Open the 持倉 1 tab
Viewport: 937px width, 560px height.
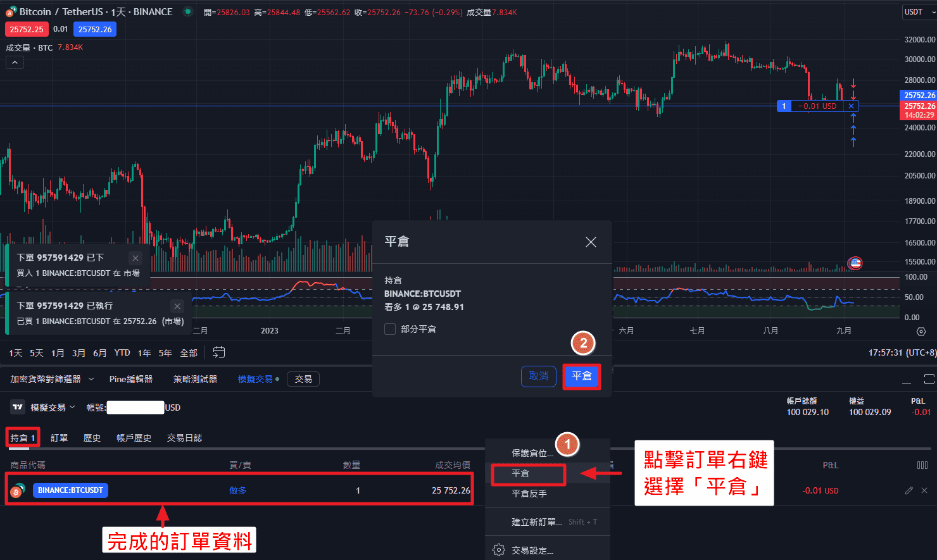[x=23, y=438]
